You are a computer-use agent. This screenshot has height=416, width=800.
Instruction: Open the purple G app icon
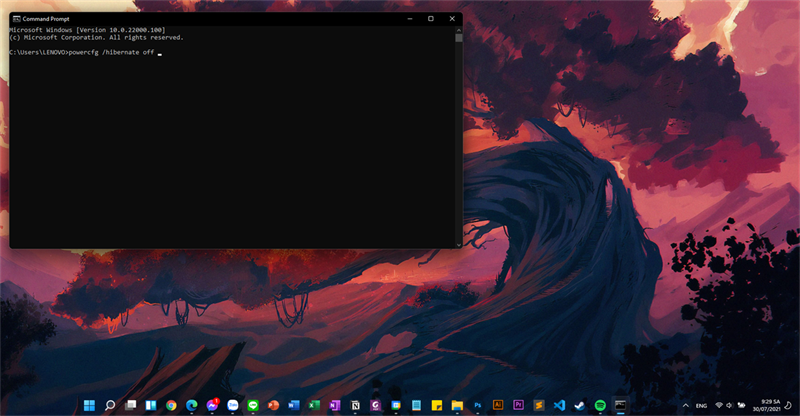pyautogui.click(x=376, y=405)
